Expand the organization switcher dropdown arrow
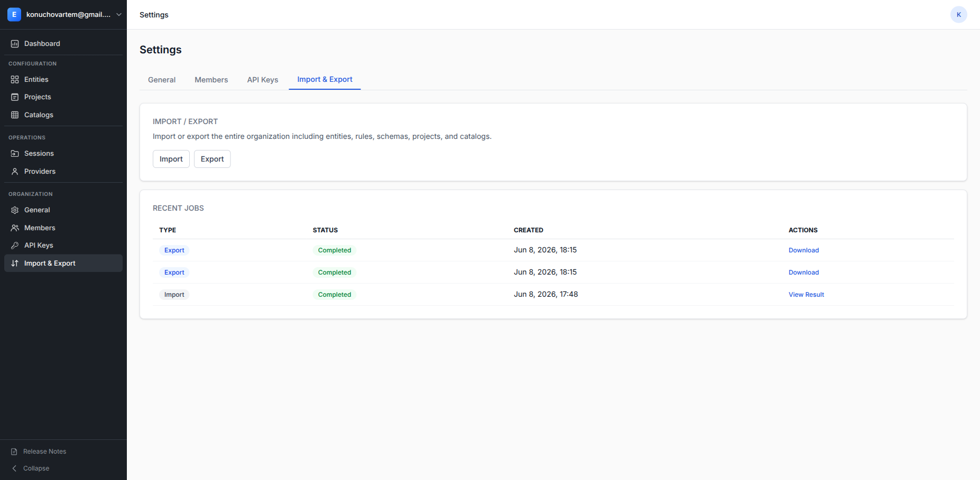 point(119,15)
